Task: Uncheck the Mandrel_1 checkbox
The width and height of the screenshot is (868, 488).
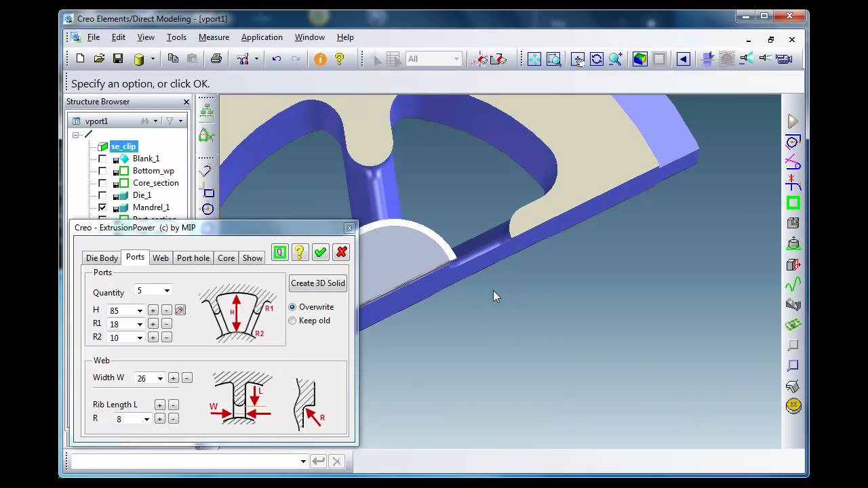Action: point(102,207)
